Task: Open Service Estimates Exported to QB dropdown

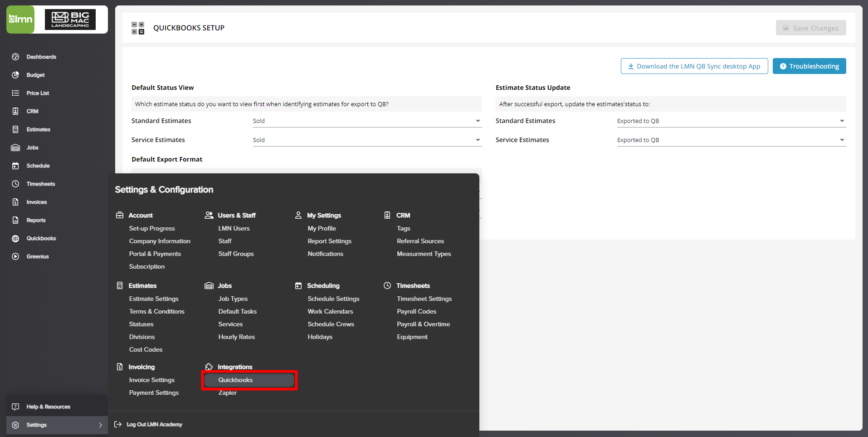Action: coord(731,140)
